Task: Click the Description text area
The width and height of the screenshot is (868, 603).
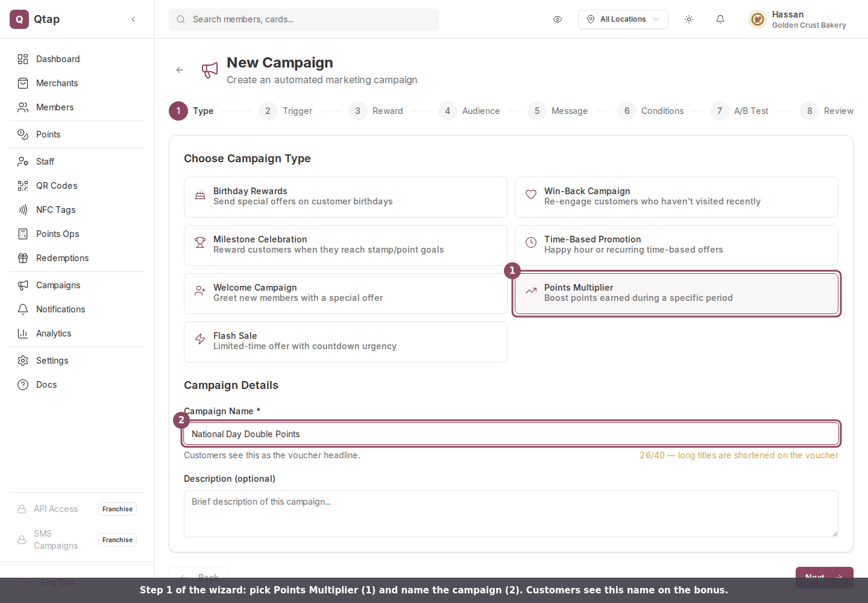Action: click(511, 514)
